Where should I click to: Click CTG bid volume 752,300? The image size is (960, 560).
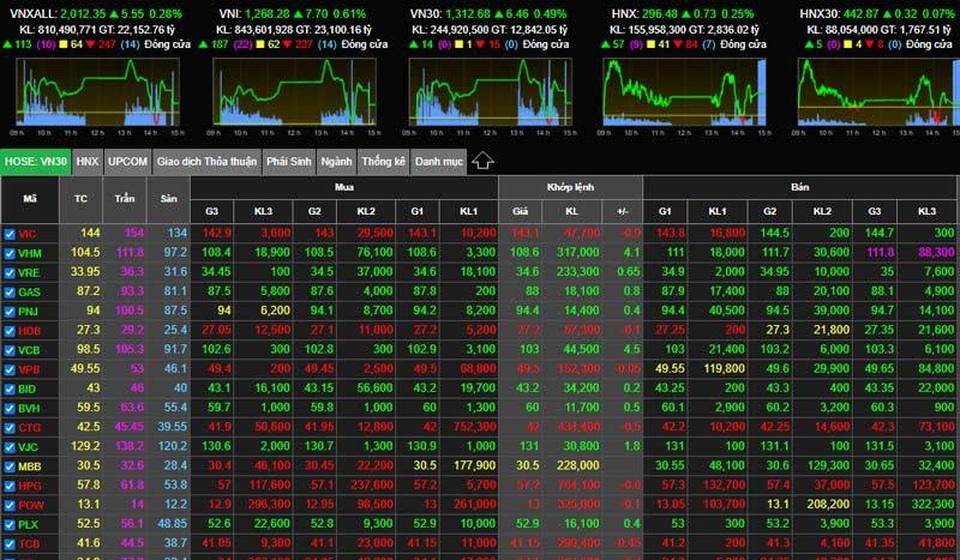point(474,427)
